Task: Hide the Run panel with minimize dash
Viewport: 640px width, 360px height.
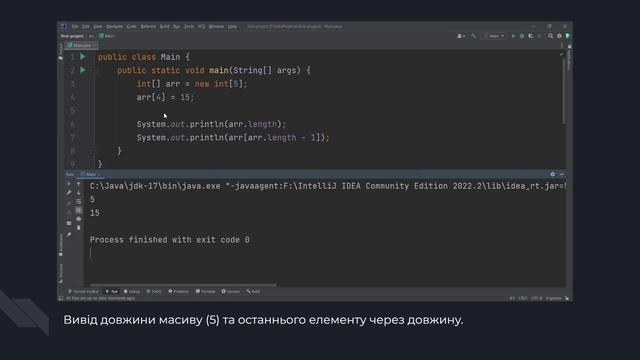Action: pyautogui.click(x=562, y=174)
